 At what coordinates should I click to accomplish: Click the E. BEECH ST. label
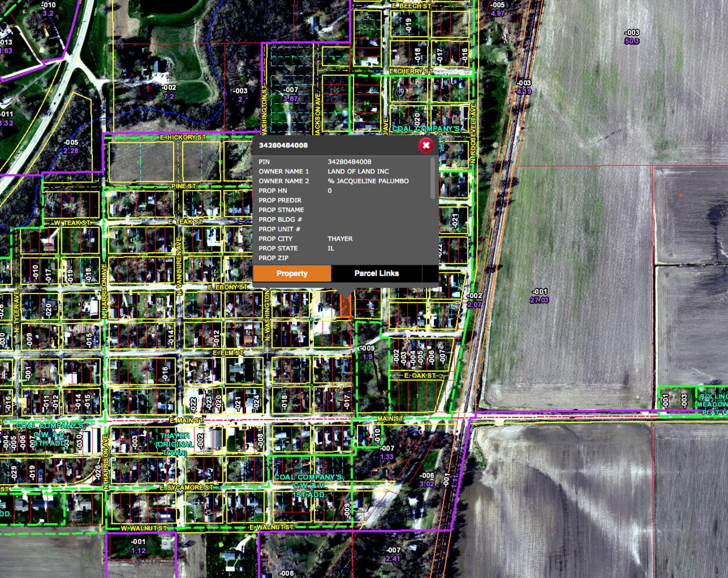point(412,6)
